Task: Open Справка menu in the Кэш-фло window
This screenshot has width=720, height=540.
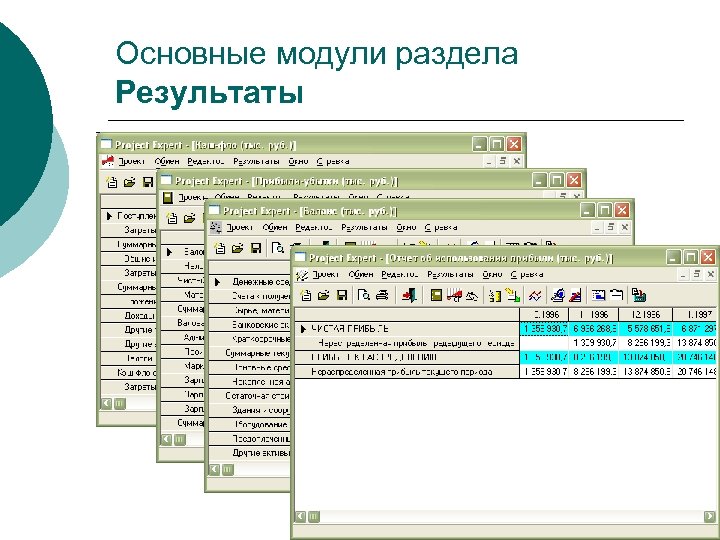Action: pos(333,162)
